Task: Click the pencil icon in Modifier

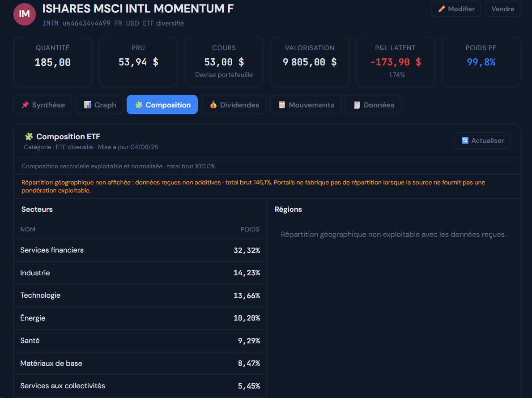Action: [442, 9]
